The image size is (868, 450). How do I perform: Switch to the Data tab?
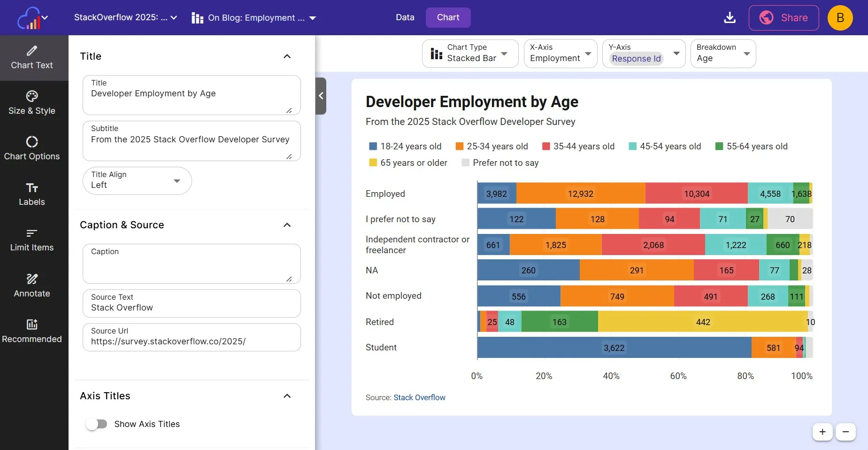[405, 18]
